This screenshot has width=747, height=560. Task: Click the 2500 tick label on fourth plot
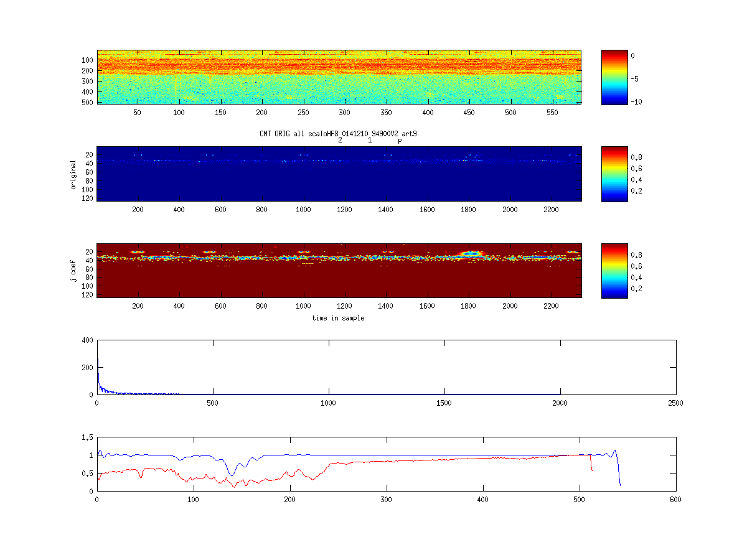pos(675,403)
